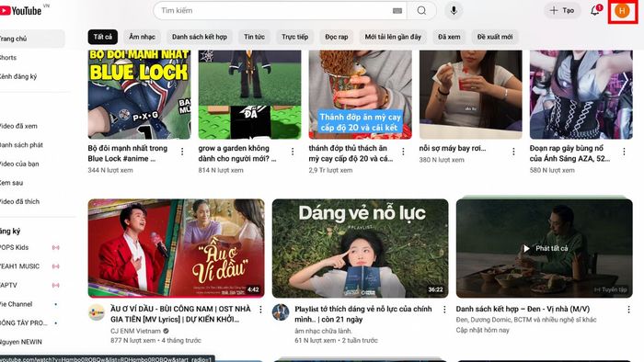Click the live indicator beside YEAH1 MUSIC

coord(56,266)
